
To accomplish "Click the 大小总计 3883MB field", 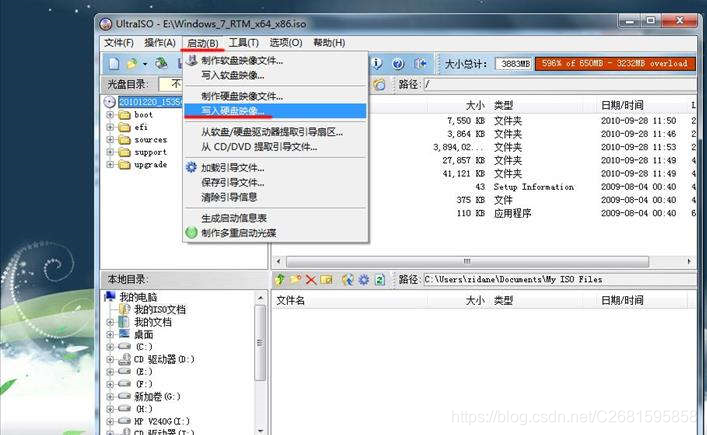I will 514,64.
